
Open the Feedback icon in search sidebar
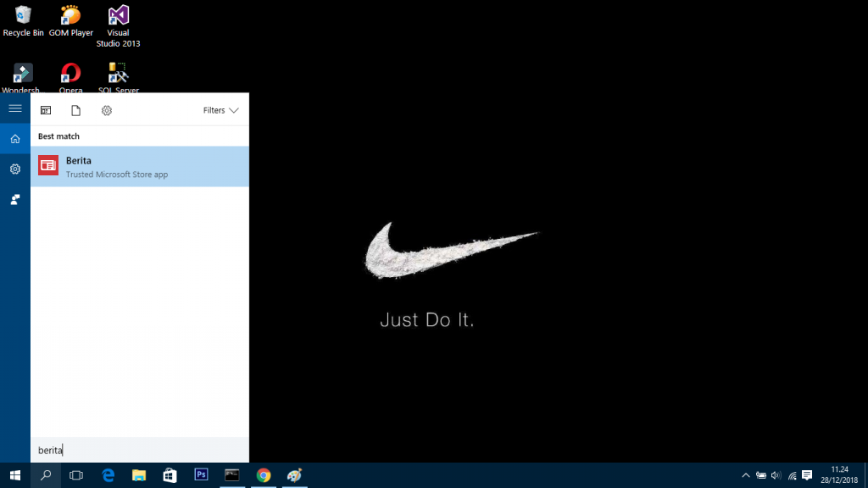(x=14, y=200)
